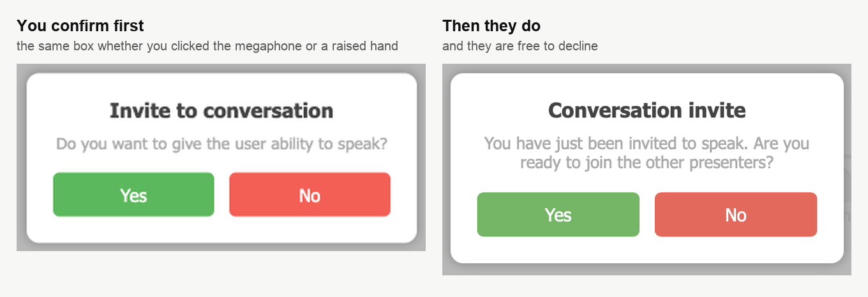
Task: Click the "Do you want to give the user" message
Action: coord(221,143)
